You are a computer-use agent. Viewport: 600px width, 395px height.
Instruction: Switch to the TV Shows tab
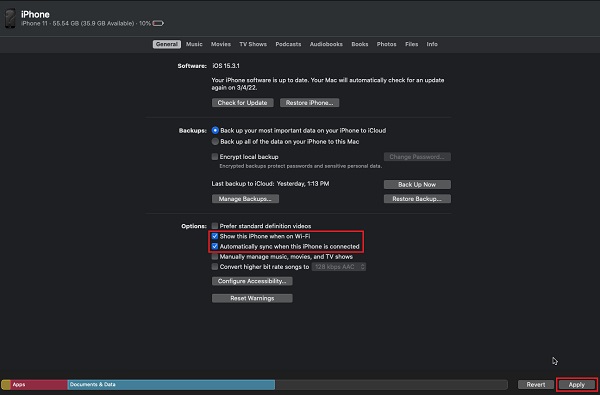(253, 44)
